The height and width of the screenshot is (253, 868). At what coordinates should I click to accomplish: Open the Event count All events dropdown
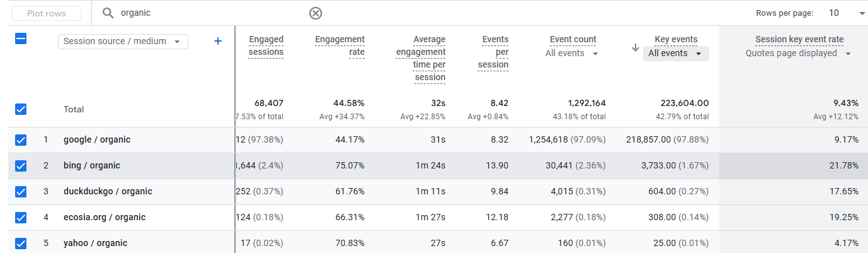pyautogui.click(x=571, y=54)
